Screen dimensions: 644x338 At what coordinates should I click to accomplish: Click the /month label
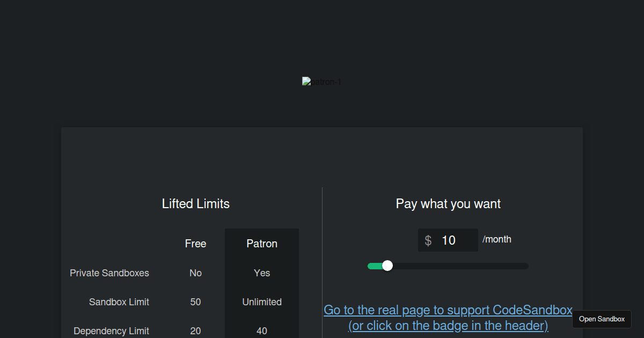[x=497, y=239]
